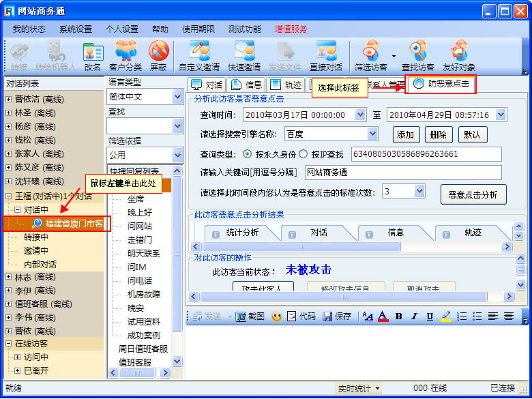Image resolution: width=532 pixels, height=399 pixels.
Task: Click the keyword field containing 网站商务通
Action: click(x=403, y=173)
